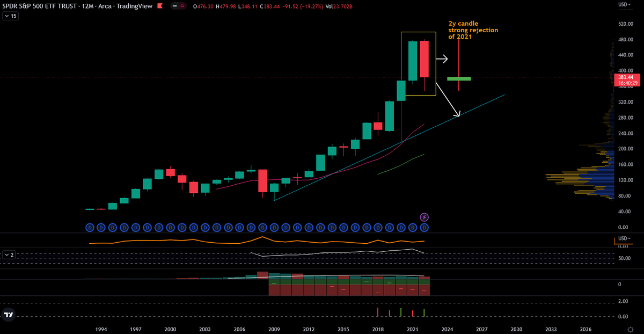The width and height of the screenshot is (644, 334).
Task: Open the chart settings gear icon
Action: coord(631,329)
